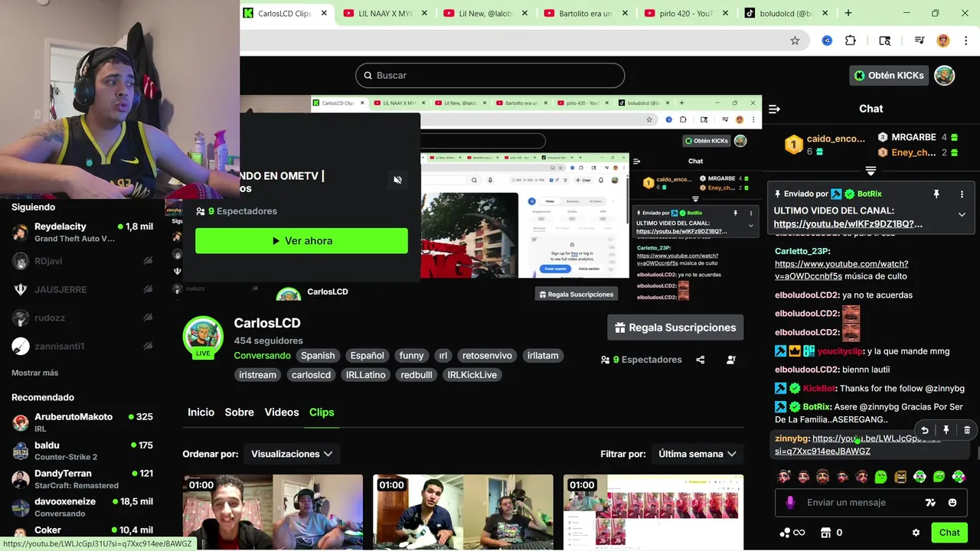Open zannisanti1 channel in sidebar
980x551 pixels.
tap(83, 346)
